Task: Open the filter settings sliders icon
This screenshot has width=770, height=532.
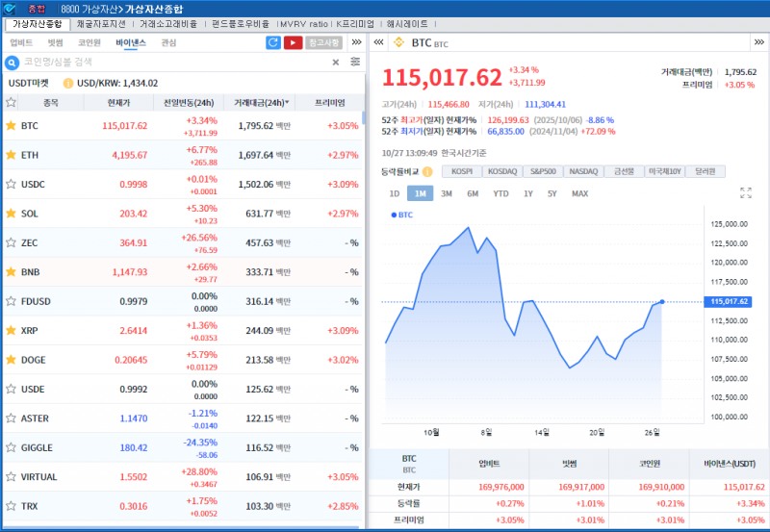Action: point(355,62)
